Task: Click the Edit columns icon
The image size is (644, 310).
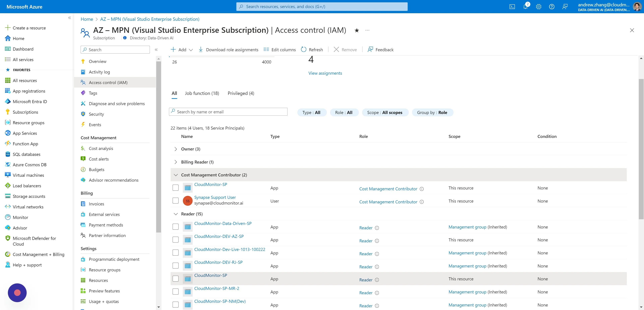Action: point(266,49)
